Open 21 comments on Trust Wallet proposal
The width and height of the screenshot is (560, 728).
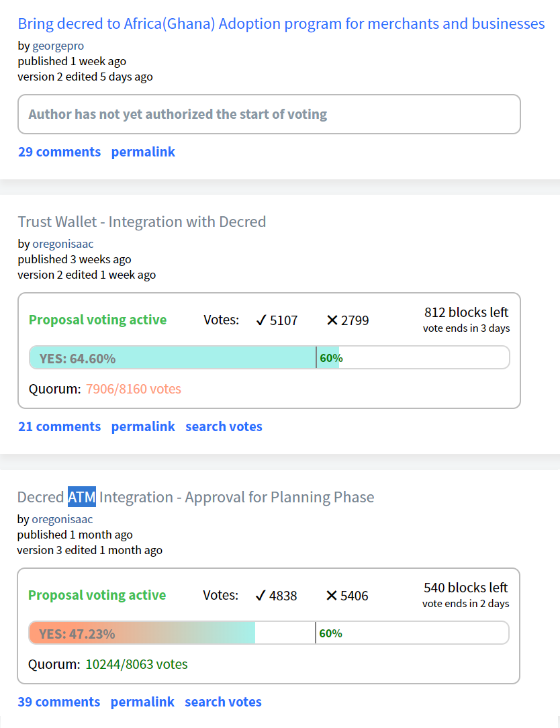pyautogui.click(x=60, y=426)
